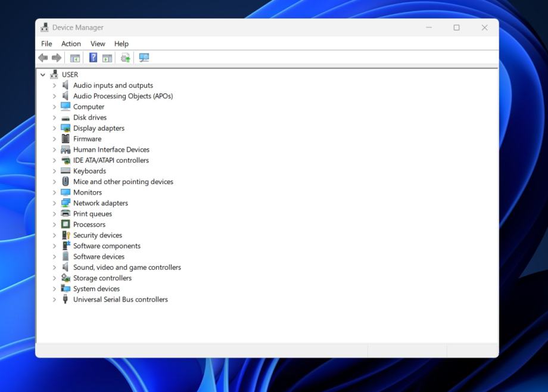Viewport: 548px width, 392px height.
Task: Select Sound, video and game controllers
Action: point(127,267)
